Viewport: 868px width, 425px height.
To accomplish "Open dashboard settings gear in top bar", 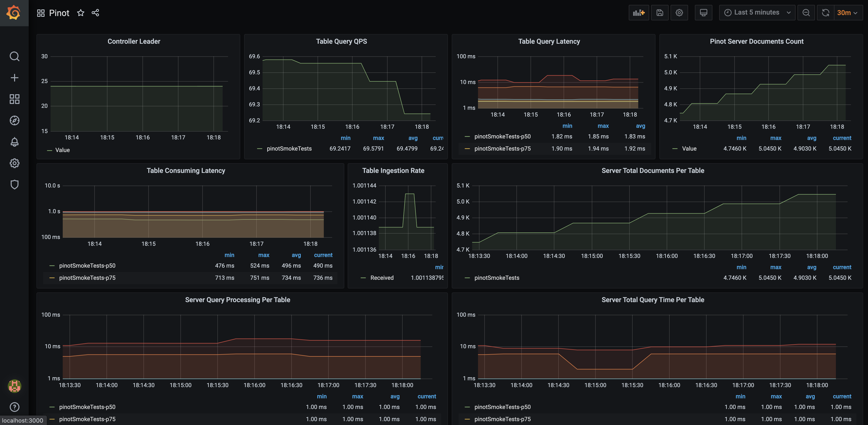I will click(679, 13).
